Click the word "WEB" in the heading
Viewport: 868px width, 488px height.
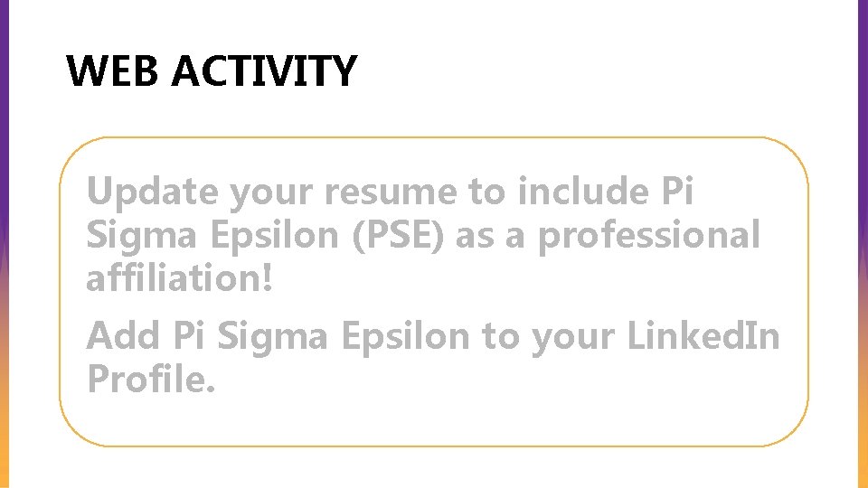[112, 70]
